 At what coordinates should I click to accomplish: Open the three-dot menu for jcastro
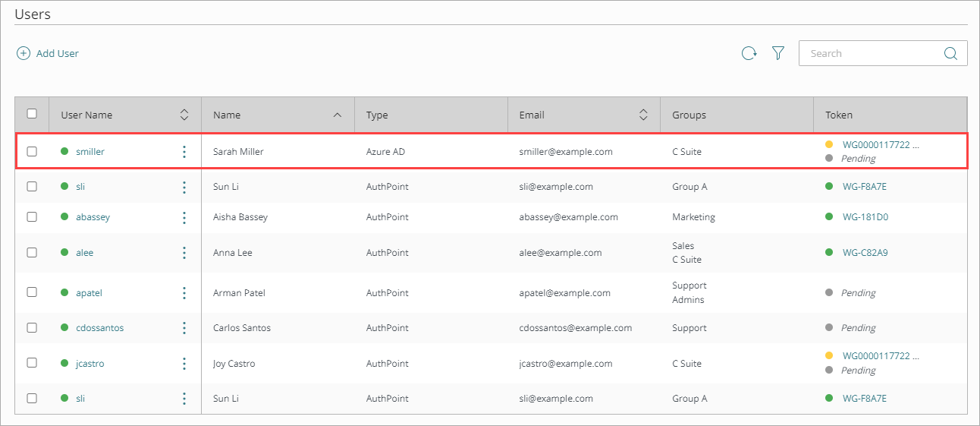click(x=184, y=364)
